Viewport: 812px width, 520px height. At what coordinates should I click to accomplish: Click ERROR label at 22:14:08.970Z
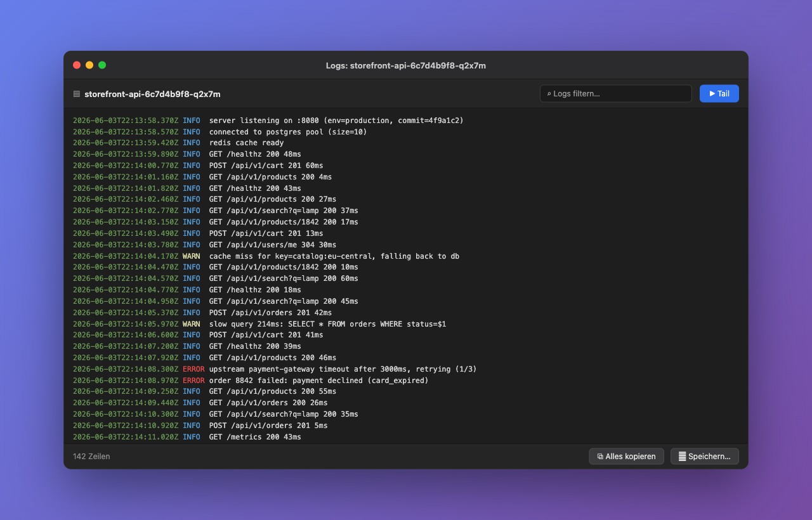(x=193, y=380)
